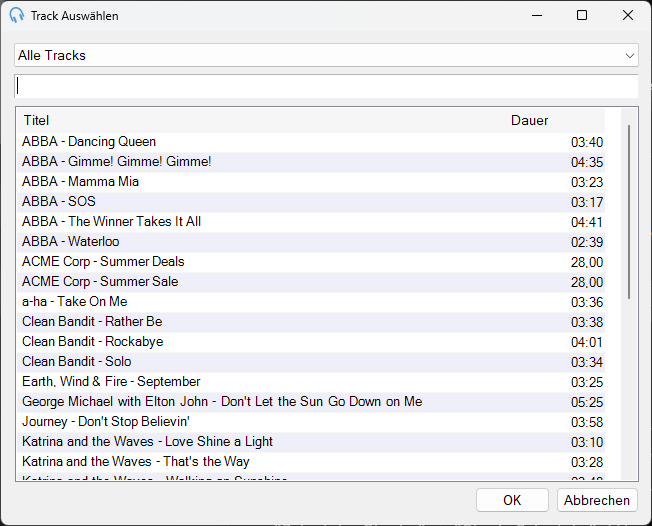Select Clean Bandit - Rather Be
Viewport: 652px width, 526px height.
(x=311, y=322)
